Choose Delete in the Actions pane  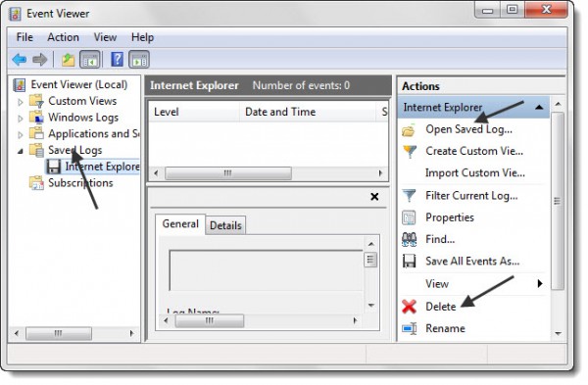[x=441, y=307]
